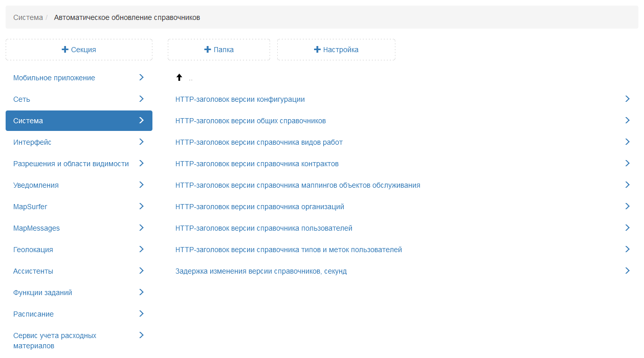The width and height of the screenshot is (644, 358).
Task: Click chevron next to Уведомления
Action: (142, 185)
